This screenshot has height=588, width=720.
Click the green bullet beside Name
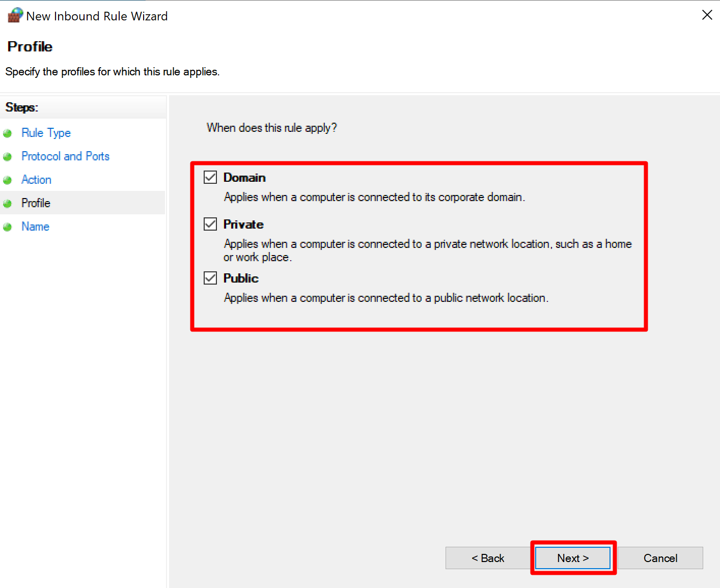point(8,227)
